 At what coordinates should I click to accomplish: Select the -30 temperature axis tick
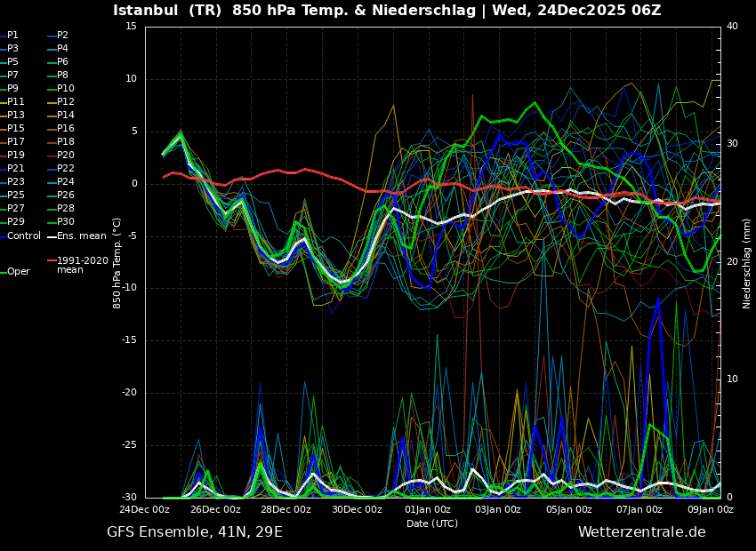click(x=129, y=497)
